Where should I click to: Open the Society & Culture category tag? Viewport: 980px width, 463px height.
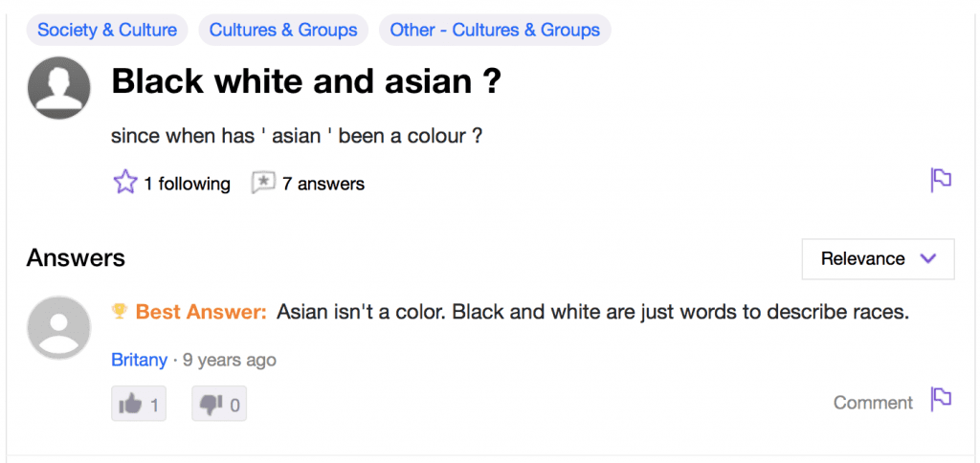tap(107, 30)
